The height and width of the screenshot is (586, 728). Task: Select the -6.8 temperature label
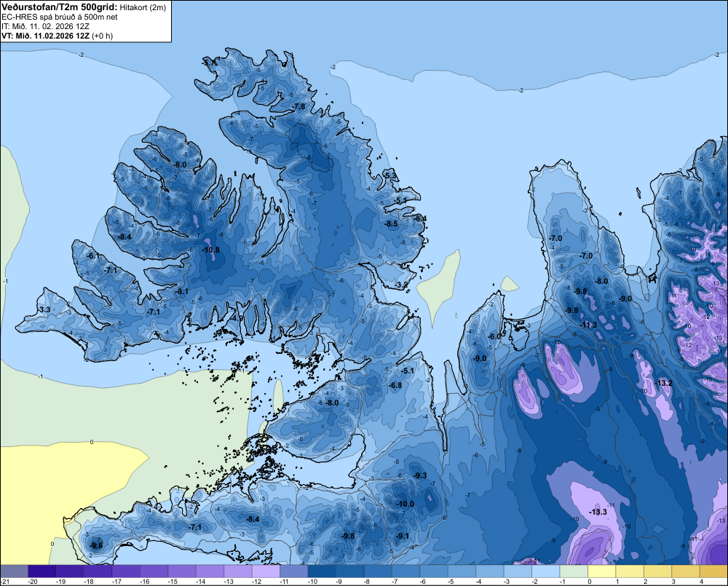pos(395,385)
